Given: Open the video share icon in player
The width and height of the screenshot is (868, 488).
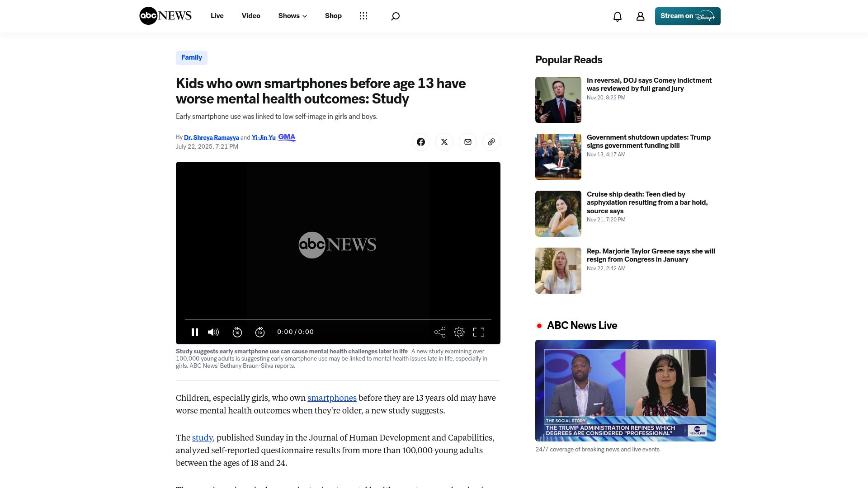Looking at the screenshot, I should coord(440,332).
